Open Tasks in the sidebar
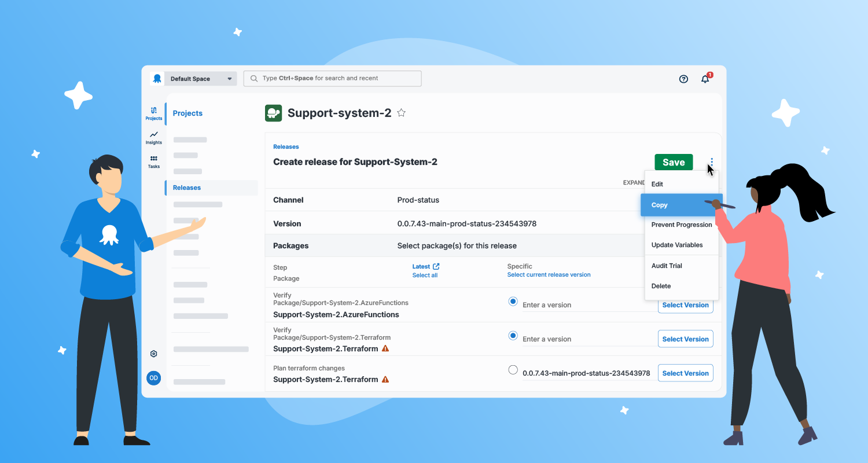Viewport: 868px width, 463px height. (154, 161)
